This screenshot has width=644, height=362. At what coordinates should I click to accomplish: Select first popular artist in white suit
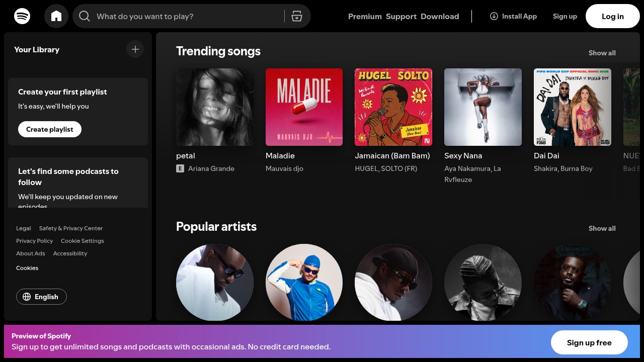215,282
